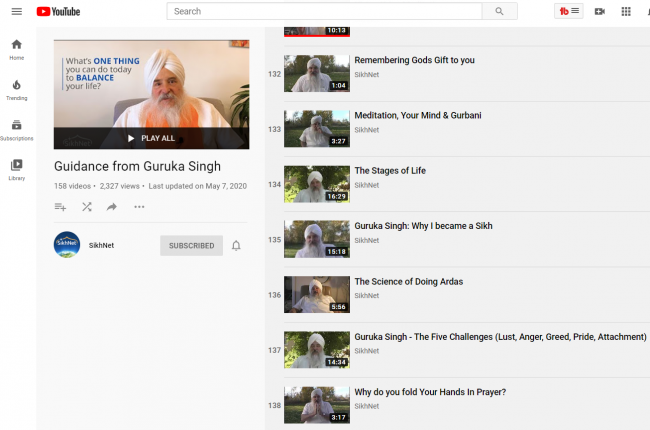
Task: Click the search magnifier button
Action: click(498, 11)
